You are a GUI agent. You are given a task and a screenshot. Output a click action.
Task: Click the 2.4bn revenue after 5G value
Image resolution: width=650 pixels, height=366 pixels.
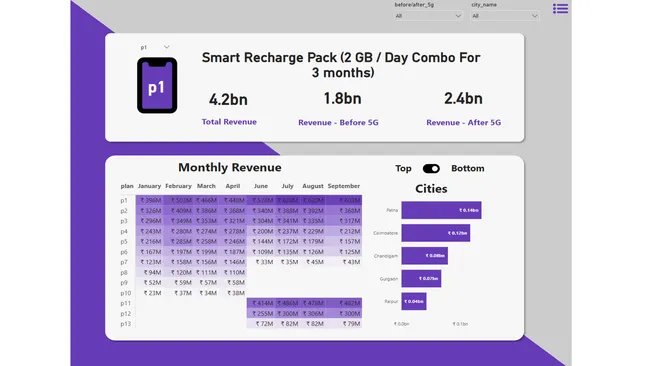[x=463, y=99]
